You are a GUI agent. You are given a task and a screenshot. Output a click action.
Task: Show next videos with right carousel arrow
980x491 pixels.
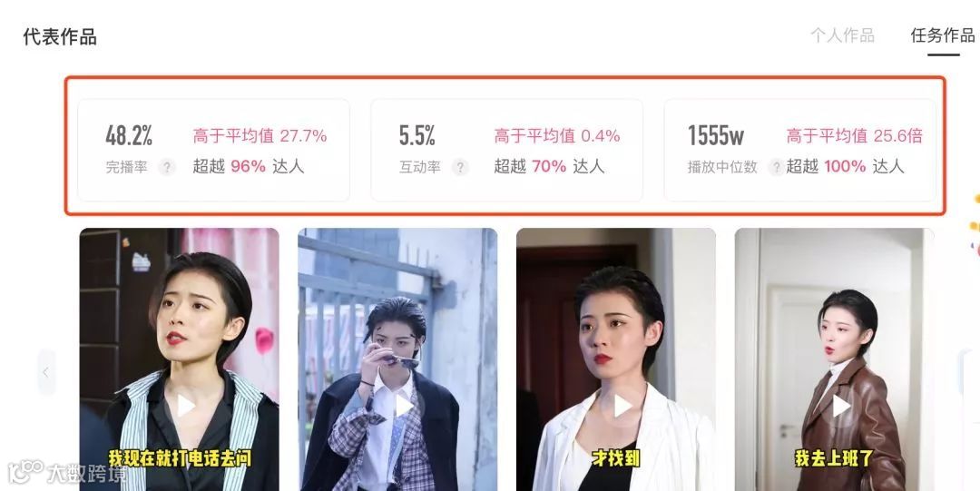point(969,372)
